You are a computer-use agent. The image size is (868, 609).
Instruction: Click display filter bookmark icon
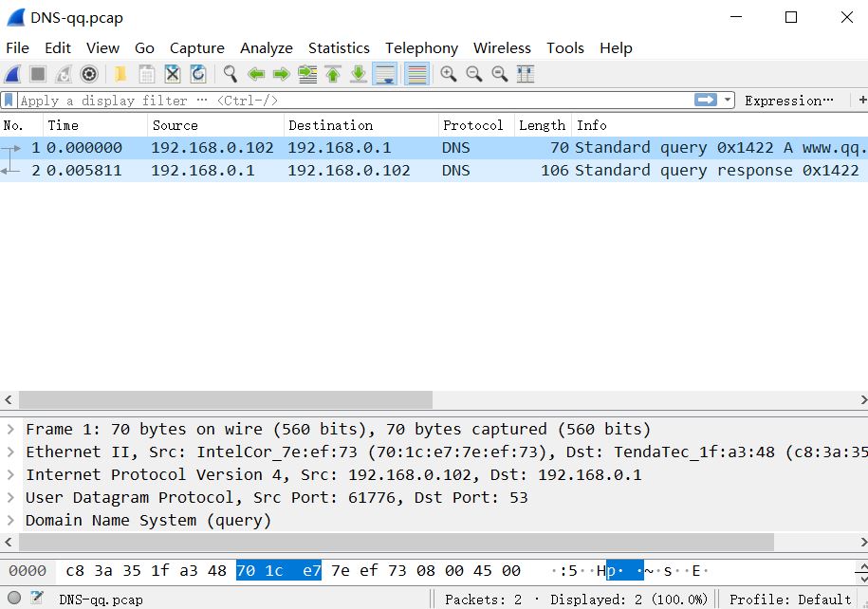tap(9, 101)
